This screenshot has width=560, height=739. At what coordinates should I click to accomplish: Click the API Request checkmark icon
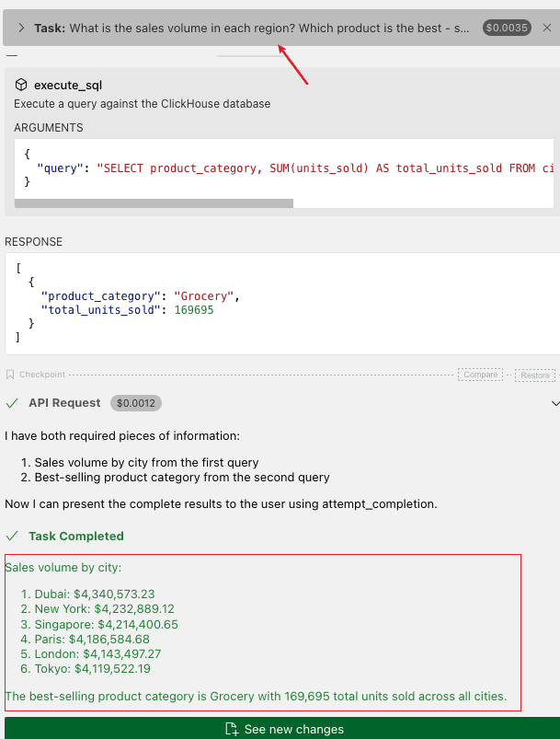coord(12,403)
